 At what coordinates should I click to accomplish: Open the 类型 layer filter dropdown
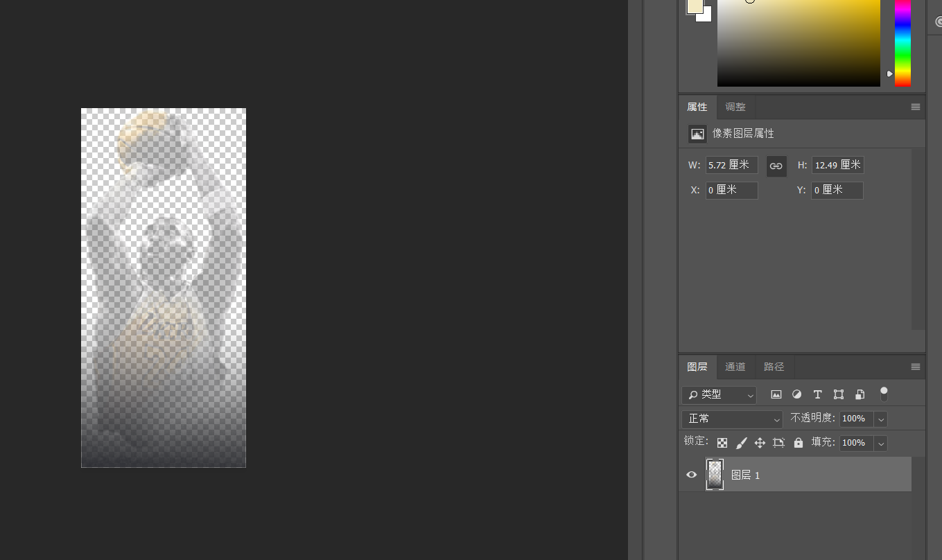point(719,394)
